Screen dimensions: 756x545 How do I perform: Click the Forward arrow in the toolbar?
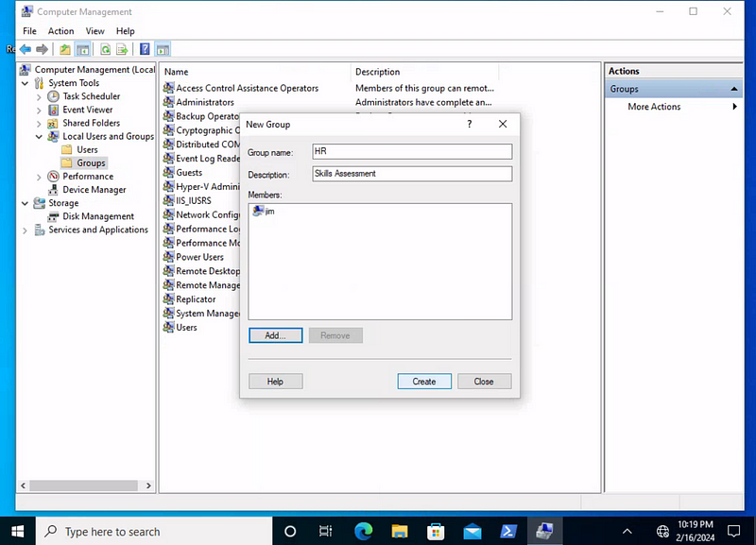(42, 49)
